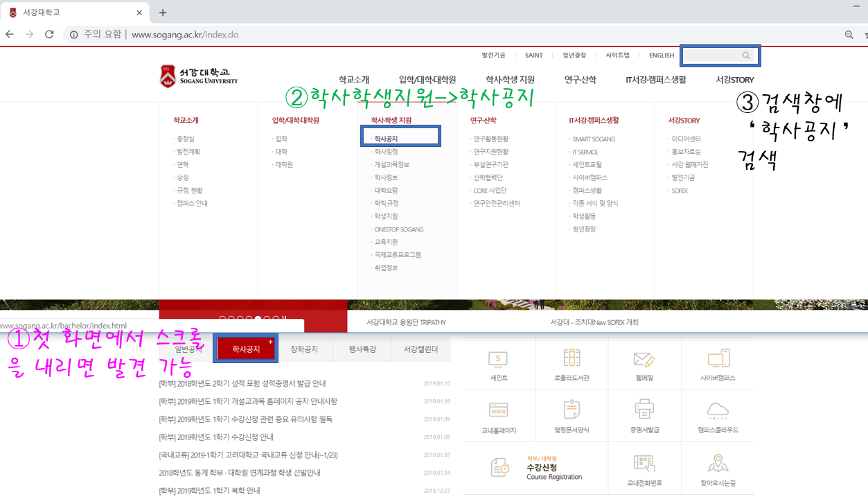Select 캠퍼스 안내 under 학교소개
The height and width of the screenshot is (499, 868).
click(191, 203)
